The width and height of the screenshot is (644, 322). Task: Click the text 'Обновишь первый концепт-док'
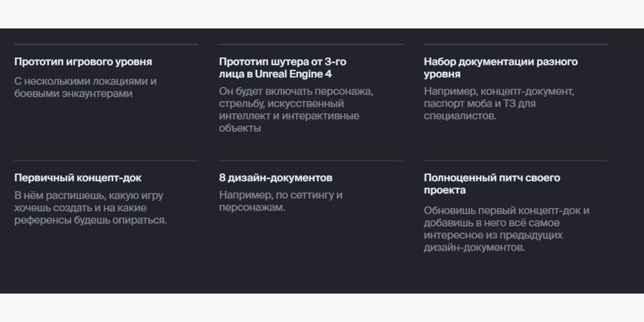click(x=507, y=210)
